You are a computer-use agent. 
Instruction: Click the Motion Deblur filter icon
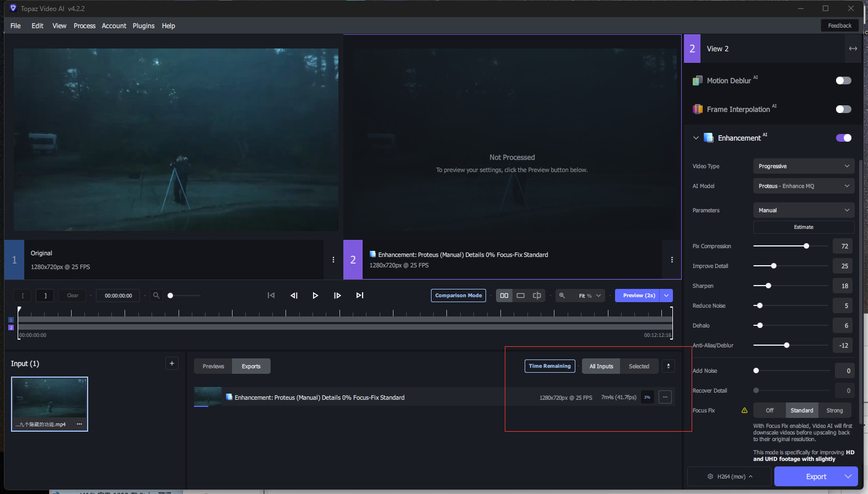coord(698,80)
